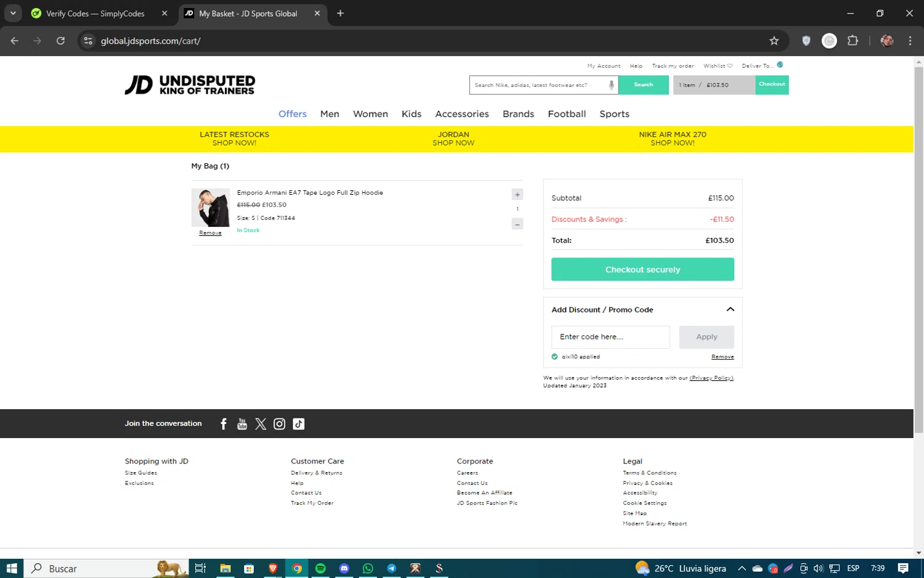924x578 pixels.
Task: Open Modern Slavery Report footer link
Action: click(655, 524)
